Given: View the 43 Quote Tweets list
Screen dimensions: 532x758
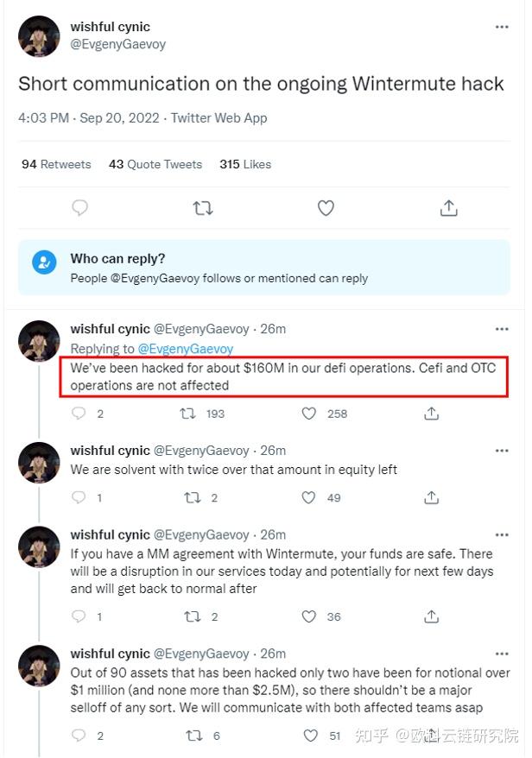Looking at the screenshot, I should click(x=155, y=164).
